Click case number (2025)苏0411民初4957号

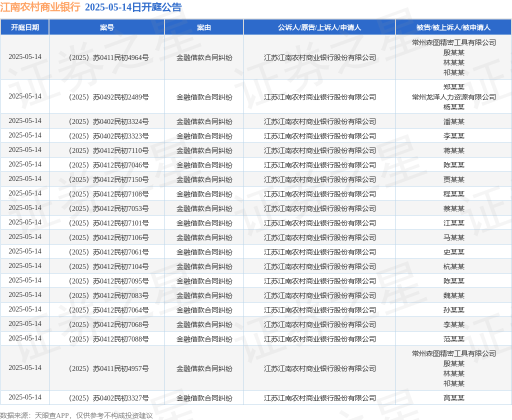coord(108,368)
